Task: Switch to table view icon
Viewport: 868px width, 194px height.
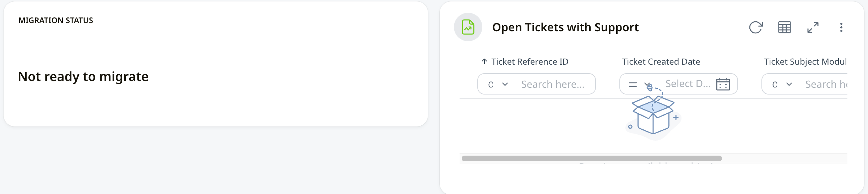Action: [x=784, y=27]
